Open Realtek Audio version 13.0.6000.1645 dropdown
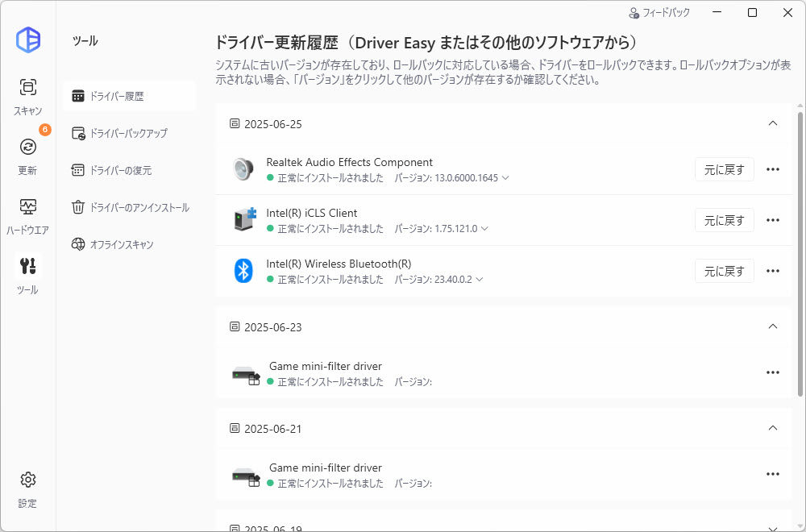This screenshot has width=806, height=532. pos(505,178)
